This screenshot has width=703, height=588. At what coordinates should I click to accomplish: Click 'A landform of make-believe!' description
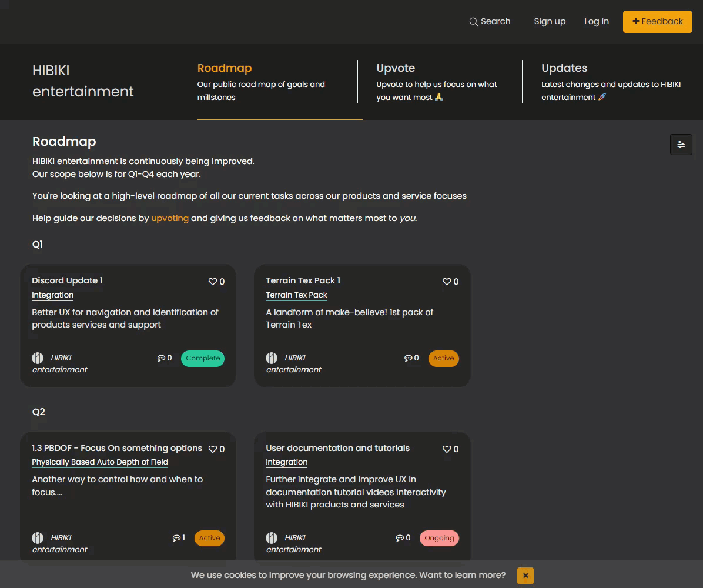coord(349,319)
